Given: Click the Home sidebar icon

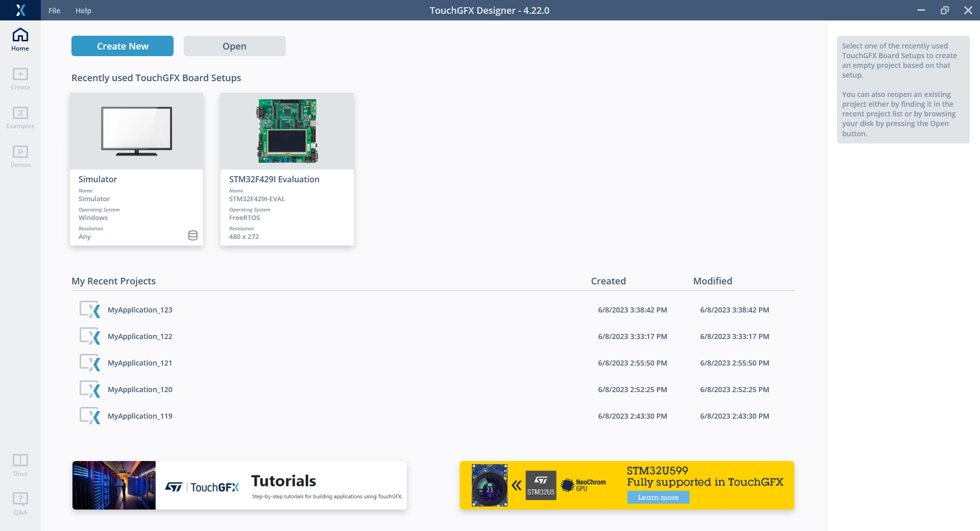Looking at the screenshot, I should pyautogui.click(x=20, y=39).
